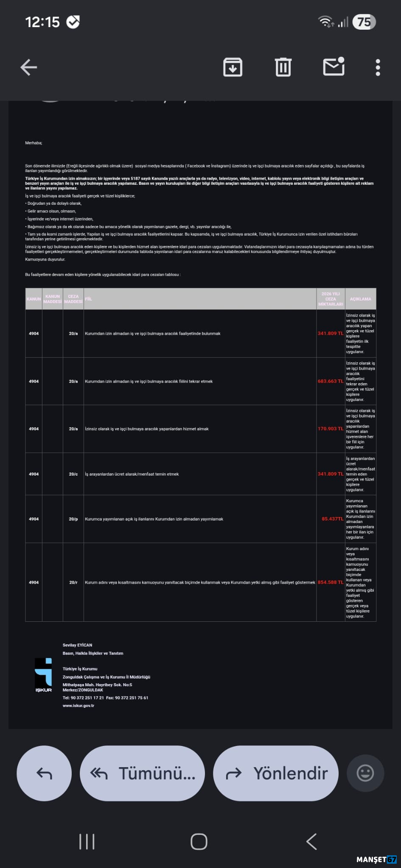Archive this email using archive icon
The height and width of the screenshot is (868, 401).
(233, 67)
